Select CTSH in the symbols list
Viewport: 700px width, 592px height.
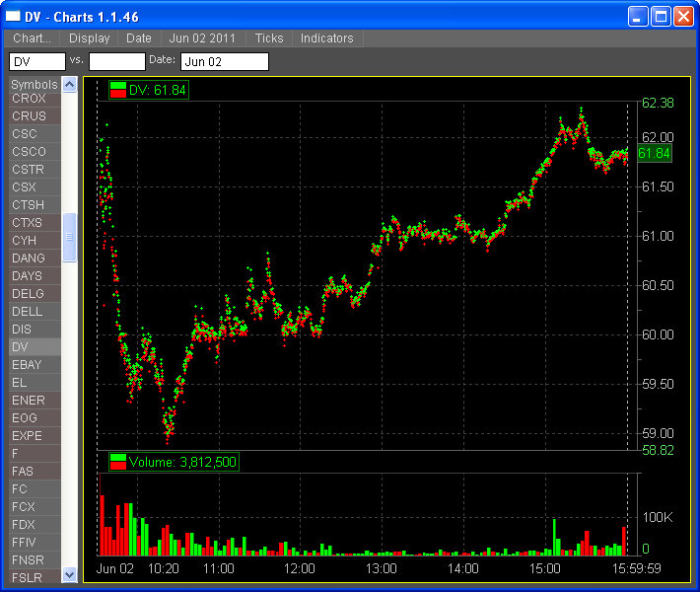[35, 205]
